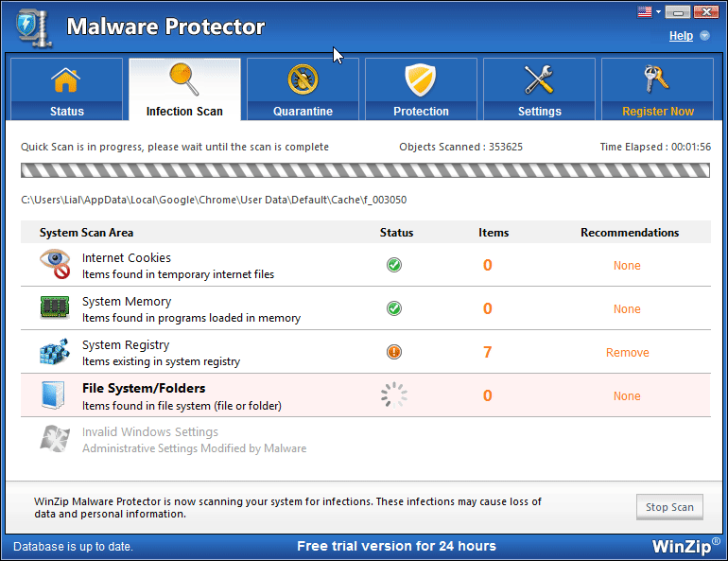Click the US flag language icon
Screen dimensions: 728x561
645,11
